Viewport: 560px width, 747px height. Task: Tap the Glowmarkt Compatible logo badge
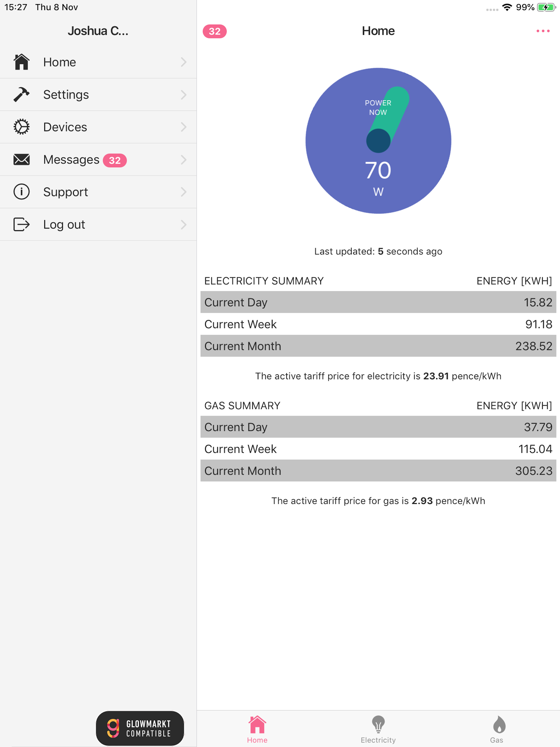click(140, 728)
